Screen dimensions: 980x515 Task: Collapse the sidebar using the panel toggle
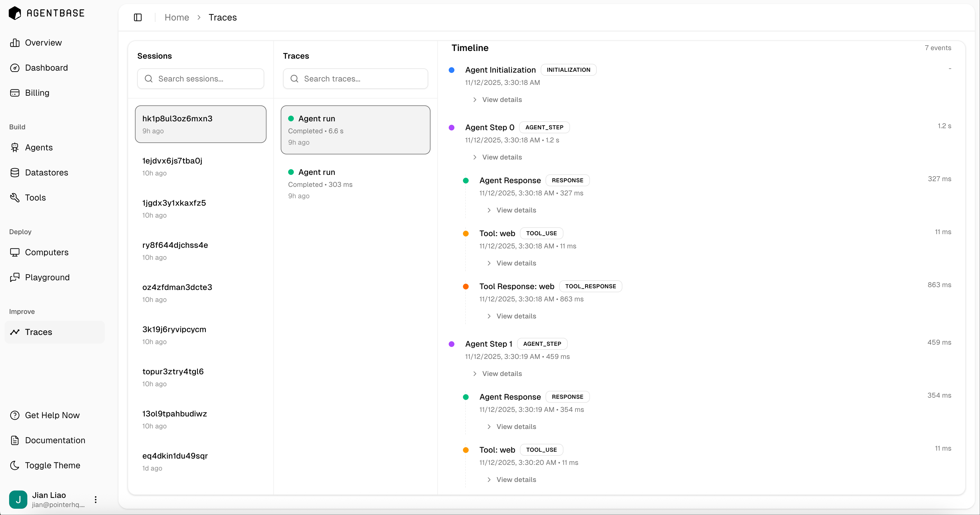(x=137, y=17)
